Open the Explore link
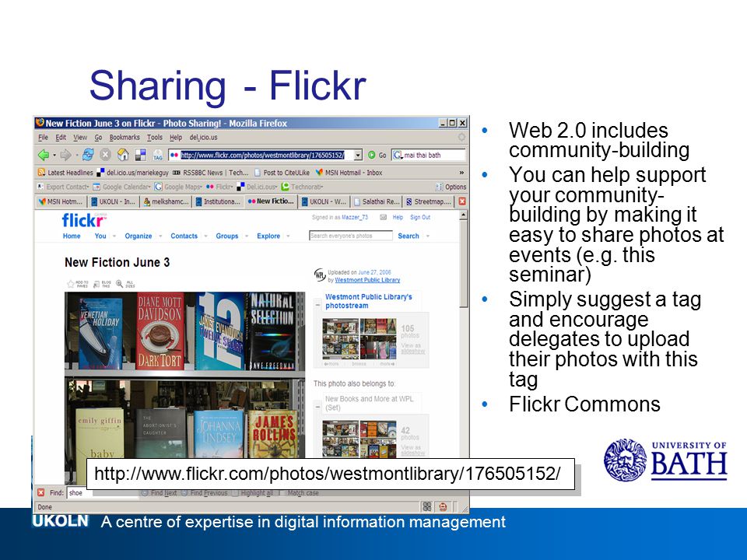Image resolution: width=747 pixels, height=560 pixels. [268, 236]
